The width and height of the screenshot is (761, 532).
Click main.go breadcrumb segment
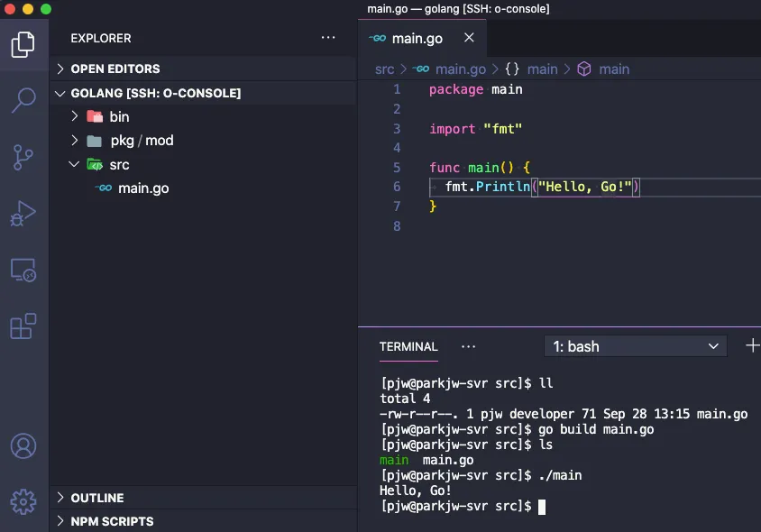pyautogui.click(x=461, y=69)
